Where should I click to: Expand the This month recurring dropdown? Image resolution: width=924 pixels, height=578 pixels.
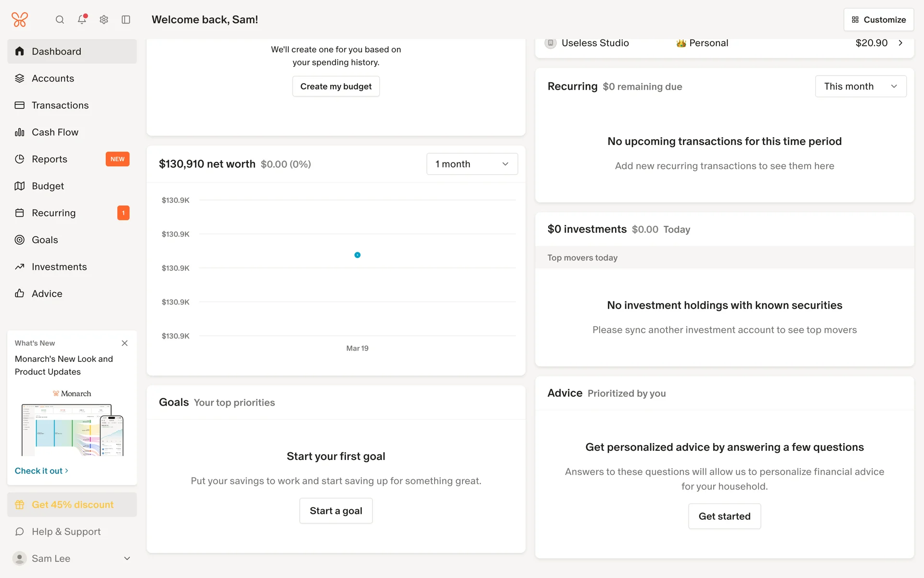[860, 86]
